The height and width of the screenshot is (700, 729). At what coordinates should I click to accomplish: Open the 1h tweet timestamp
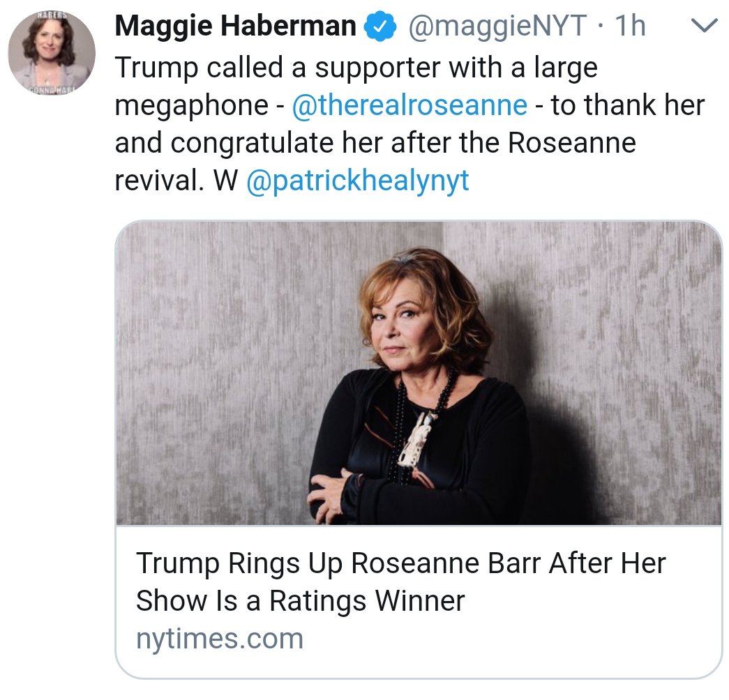click(x=630, y=27)
